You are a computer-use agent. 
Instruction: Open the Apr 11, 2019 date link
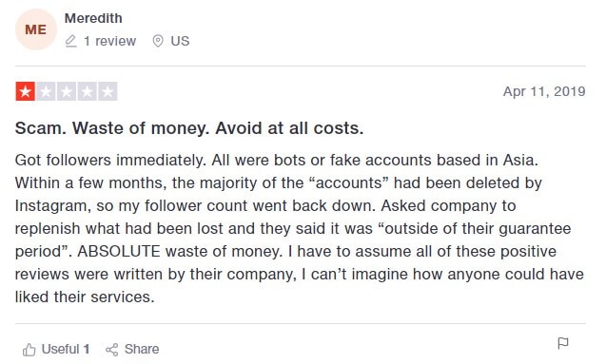point(544,91)
